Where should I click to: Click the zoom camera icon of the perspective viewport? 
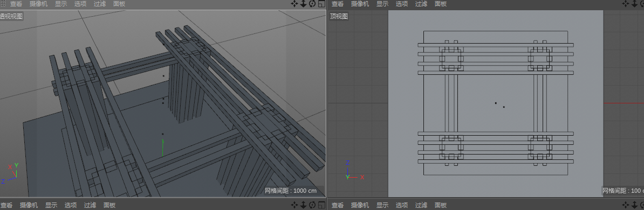(x=304, y=4)
